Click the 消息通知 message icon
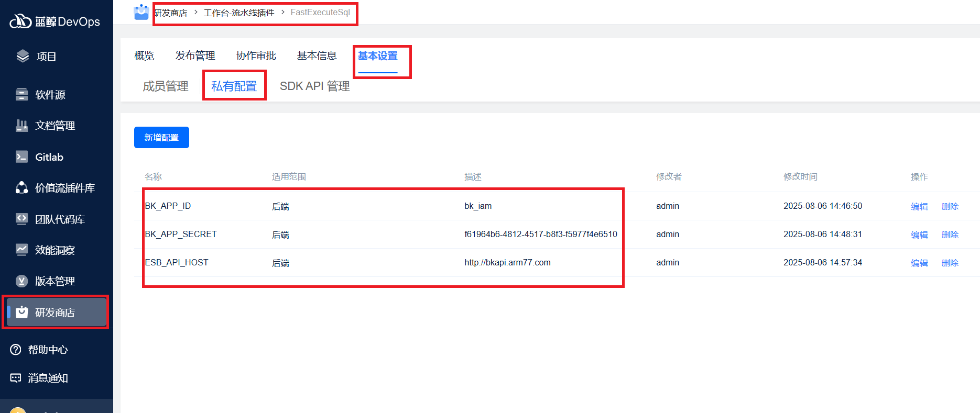The image size is (980, 413). point(16,378)
